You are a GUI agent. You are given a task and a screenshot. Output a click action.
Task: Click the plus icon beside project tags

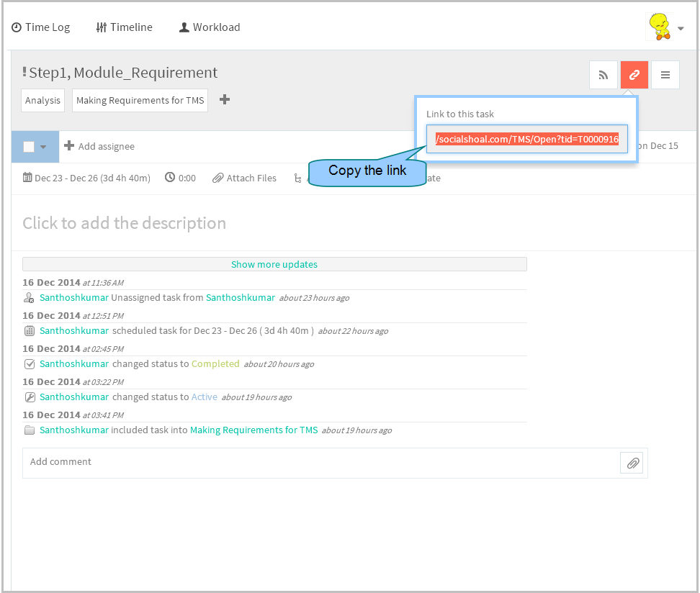225,99
